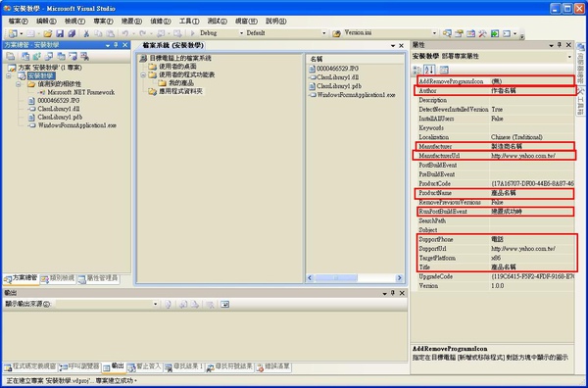Viewport: 588px width, 388px height.
Task: Switch to the 呼叫瀏覽器 tab
Action: point(80,367)
